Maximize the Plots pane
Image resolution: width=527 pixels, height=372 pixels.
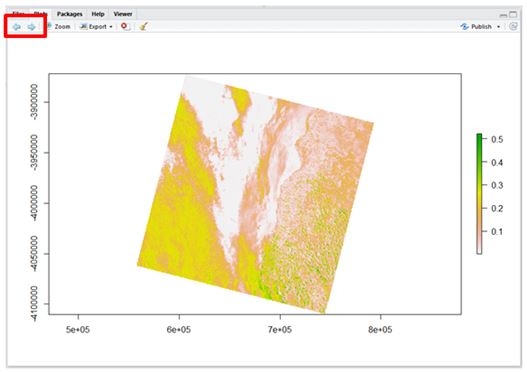513,14
